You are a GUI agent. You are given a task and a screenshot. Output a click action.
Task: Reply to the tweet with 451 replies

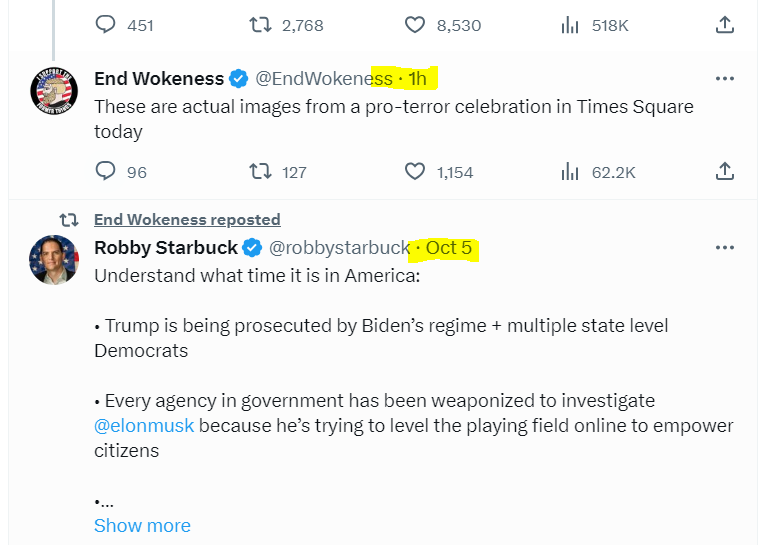tap(106, 25)
